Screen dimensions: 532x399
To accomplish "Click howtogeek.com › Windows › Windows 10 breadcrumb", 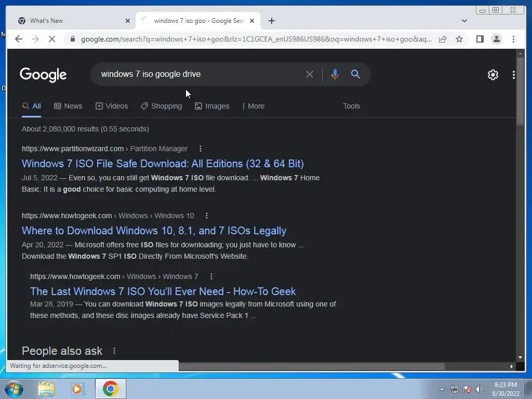I will (108, 216).
